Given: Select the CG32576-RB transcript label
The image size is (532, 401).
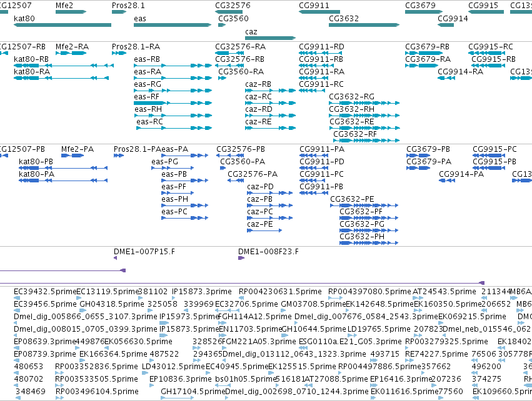Looking at the screenshot, I should point(240,59).
